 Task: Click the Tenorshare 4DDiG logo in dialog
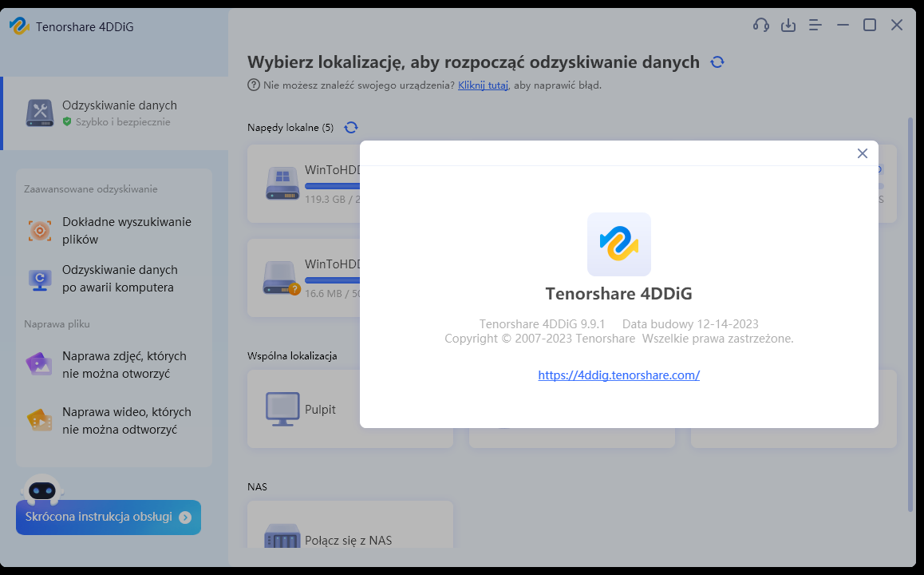pos(618,244)
